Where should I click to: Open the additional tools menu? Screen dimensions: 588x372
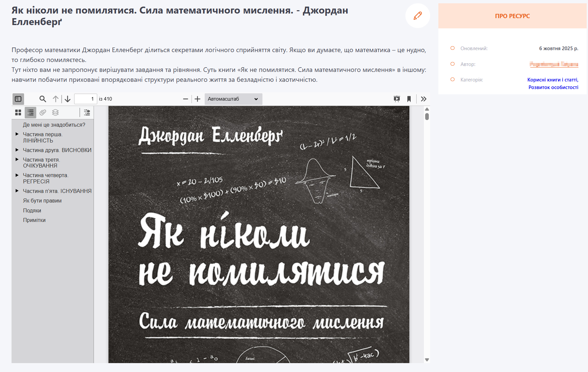pyautogui.click(x=424, y=99)
